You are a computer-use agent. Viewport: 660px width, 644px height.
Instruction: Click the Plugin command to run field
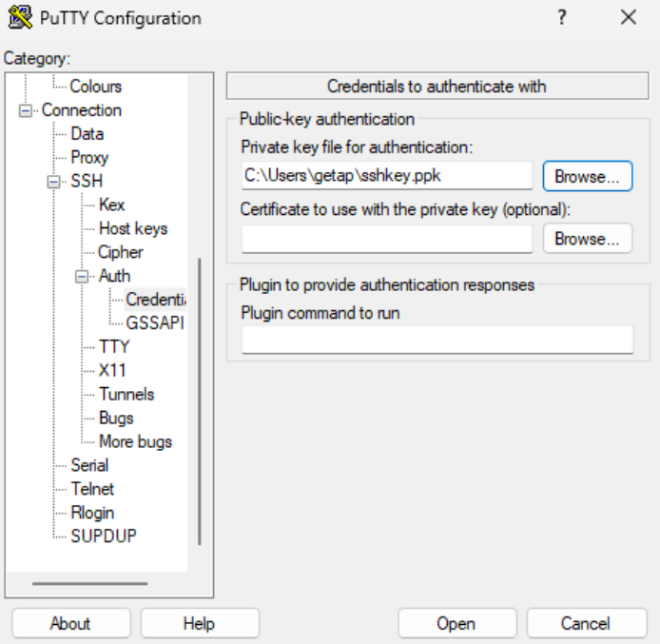pyautogui.click(x=437, y=340)
